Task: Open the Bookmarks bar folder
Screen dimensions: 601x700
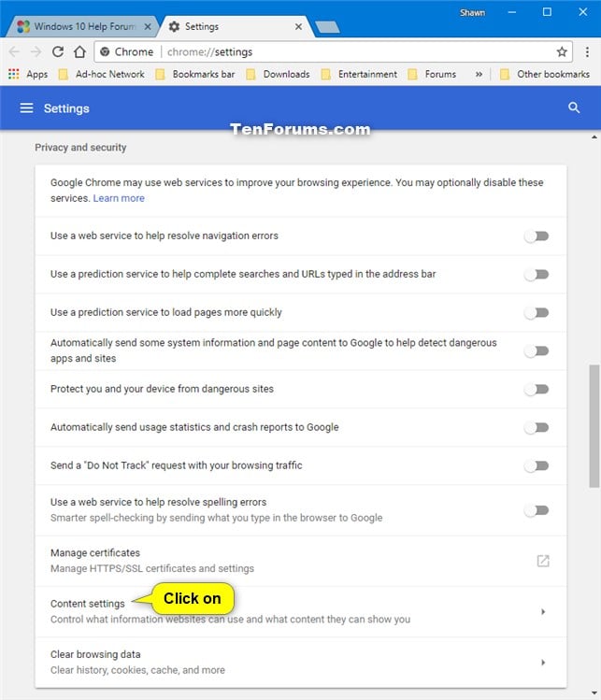Action: [x=195, y=74]
